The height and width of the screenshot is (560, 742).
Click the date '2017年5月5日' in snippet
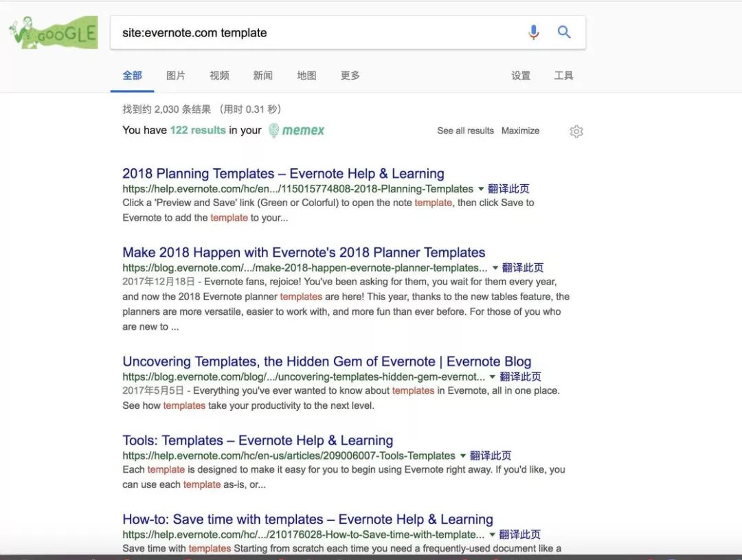click(153, 390)
